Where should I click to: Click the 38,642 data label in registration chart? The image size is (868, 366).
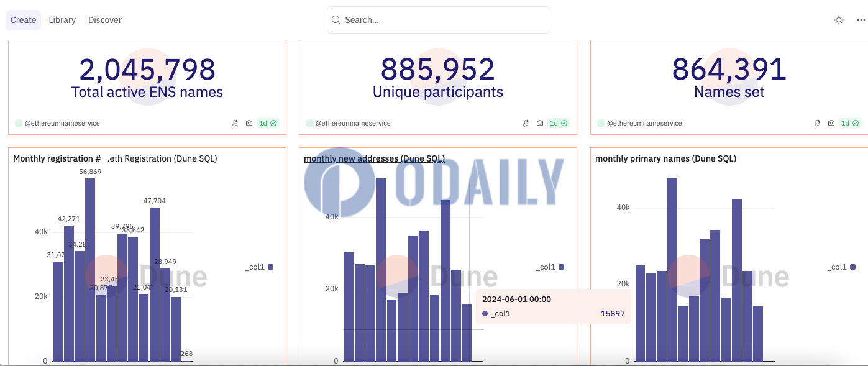[133, 230]
